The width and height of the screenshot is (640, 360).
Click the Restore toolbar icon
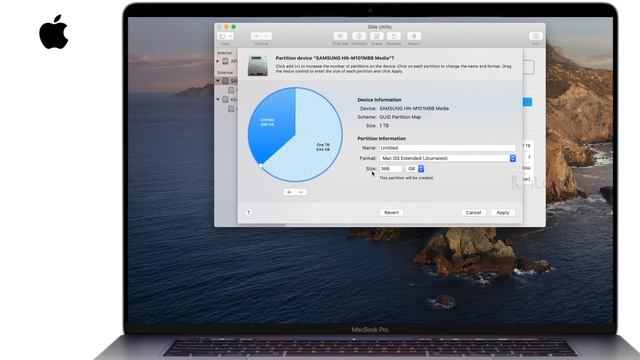coord(394,36)
